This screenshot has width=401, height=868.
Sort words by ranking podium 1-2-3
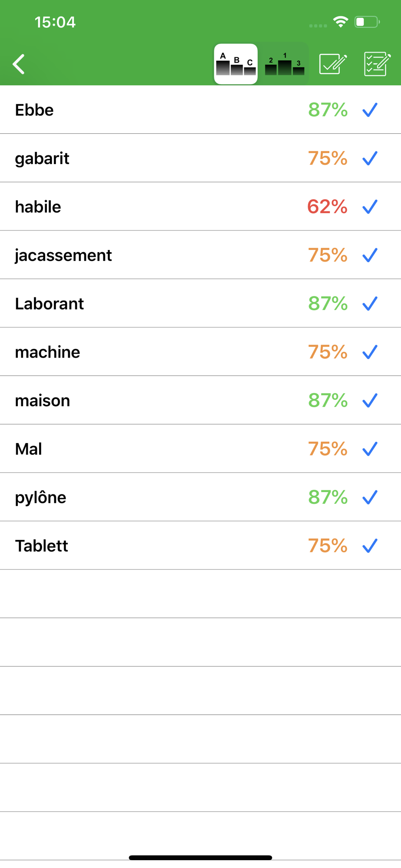pos(285,64)
